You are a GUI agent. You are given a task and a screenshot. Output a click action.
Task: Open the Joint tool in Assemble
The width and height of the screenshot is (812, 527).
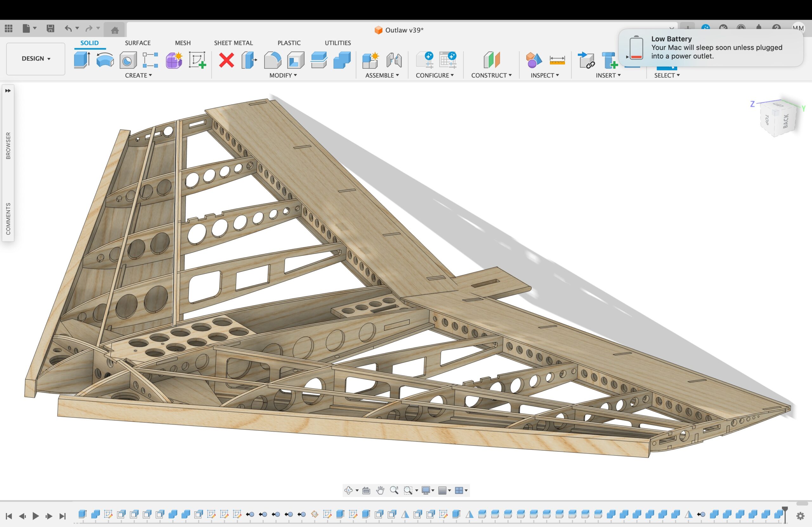[x=394, y=60]
